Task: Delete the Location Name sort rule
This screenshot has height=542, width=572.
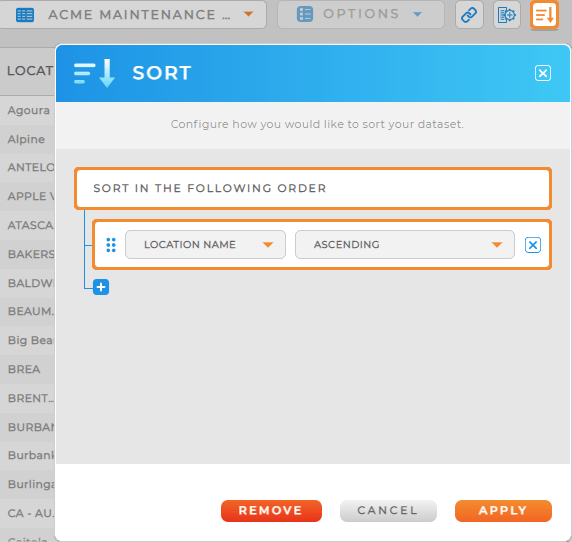Action: pyautogui.click(x=533, y=245)
